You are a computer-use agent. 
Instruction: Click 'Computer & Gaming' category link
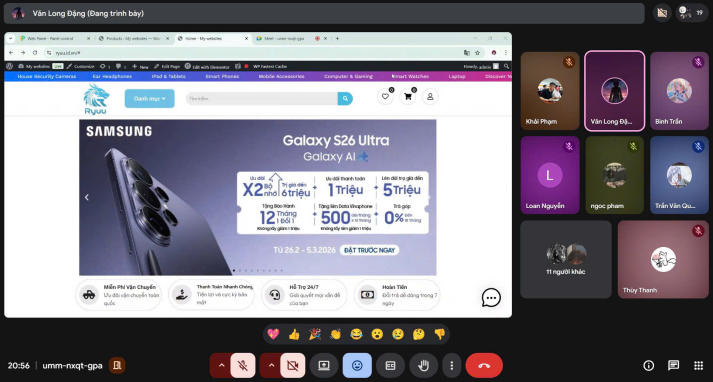coord(348,76)
